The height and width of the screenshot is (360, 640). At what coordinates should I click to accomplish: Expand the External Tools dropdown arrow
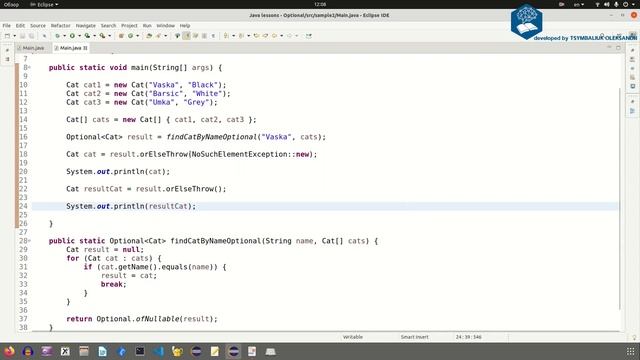pyautogui.click(x=109, y=36)
